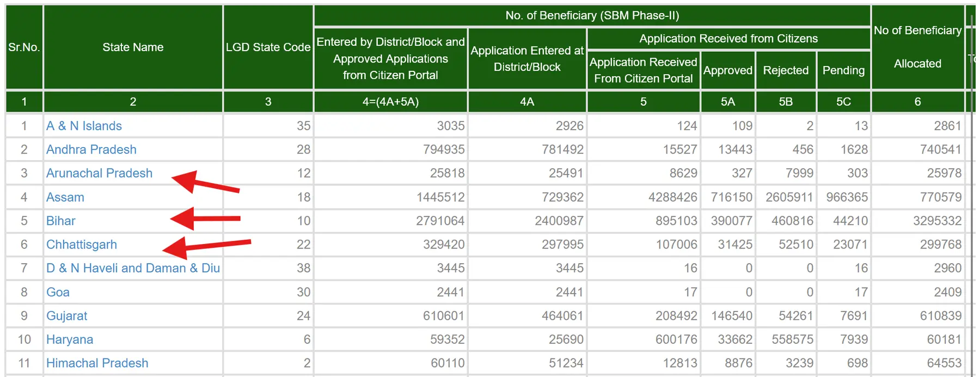Click the value 146540 in Gujarat row

click(731, 316)
